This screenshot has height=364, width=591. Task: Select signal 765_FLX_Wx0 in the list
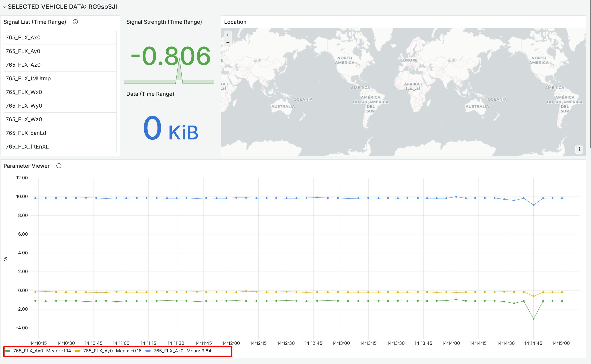click(x=60, y=92)
